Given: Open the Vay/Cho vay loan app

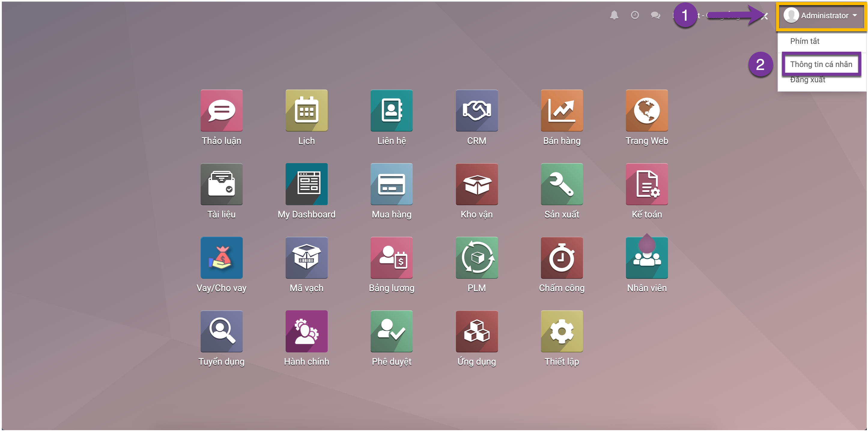Looking at the screenshot, I should pos(221,258).
